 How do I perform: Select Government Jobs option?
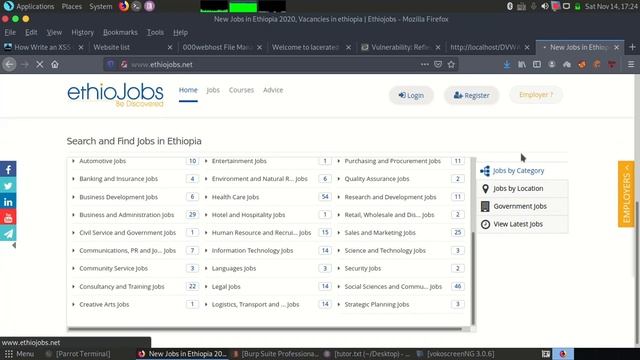click(x=522, y=207)
